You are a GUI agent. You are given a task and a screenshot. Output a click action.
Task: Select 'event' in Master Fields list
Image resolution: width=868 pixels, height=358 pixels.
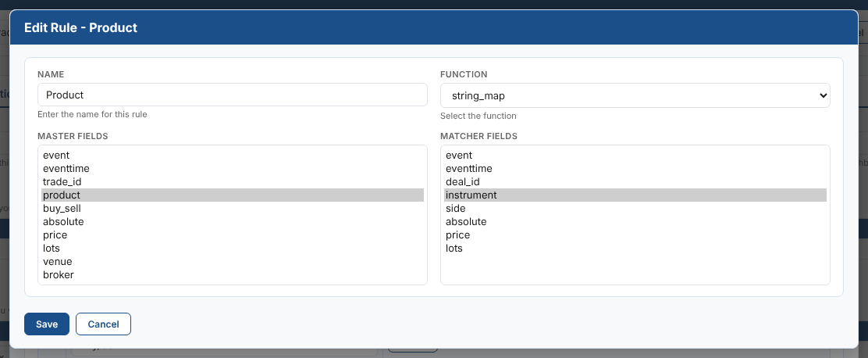pos(233,156)
